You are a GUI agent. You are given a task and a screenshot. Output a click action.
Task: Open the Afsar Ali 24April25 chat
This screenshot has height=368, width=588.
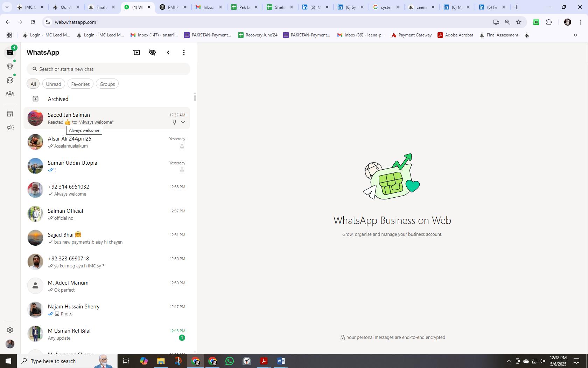(x=107, y=142)
